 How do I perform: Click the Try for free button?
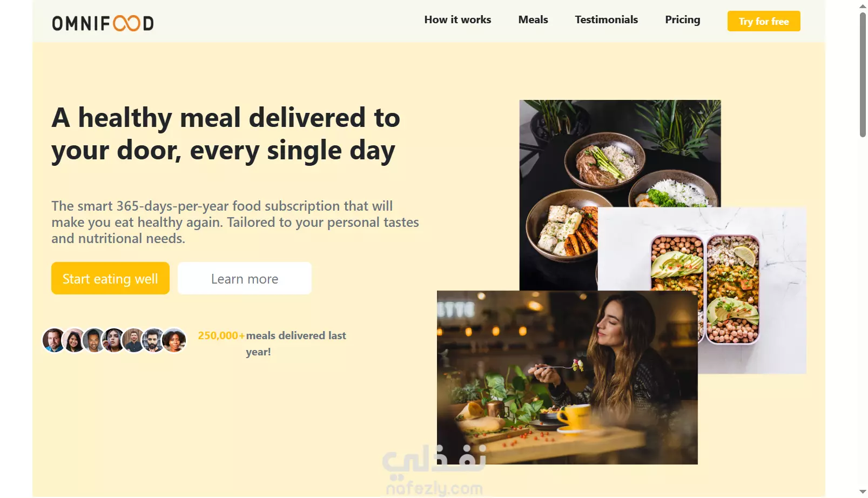[764, 21]
